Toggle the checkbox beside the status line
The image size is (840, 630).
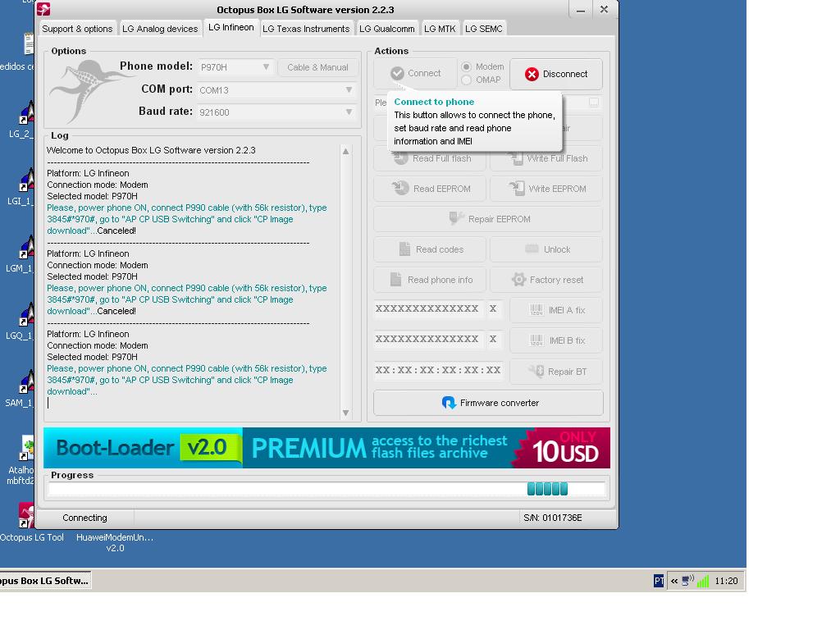(594, 103)
